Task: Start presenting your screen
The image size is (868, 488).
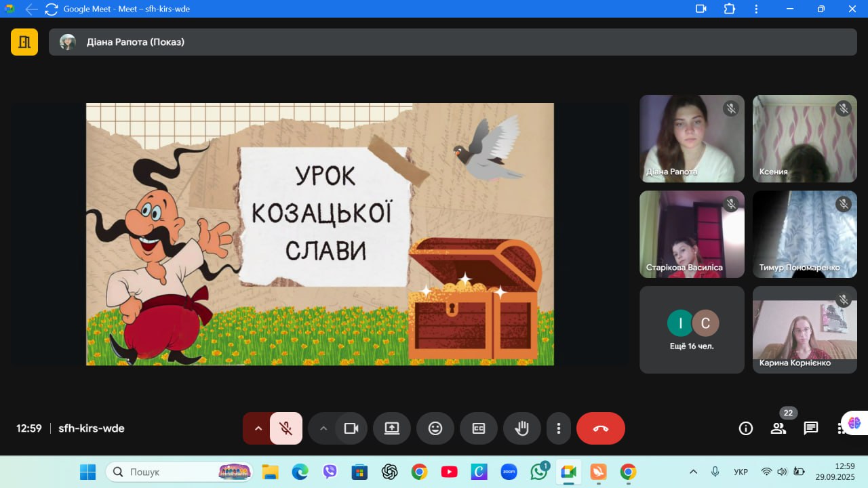Action: tap(392, 428)
